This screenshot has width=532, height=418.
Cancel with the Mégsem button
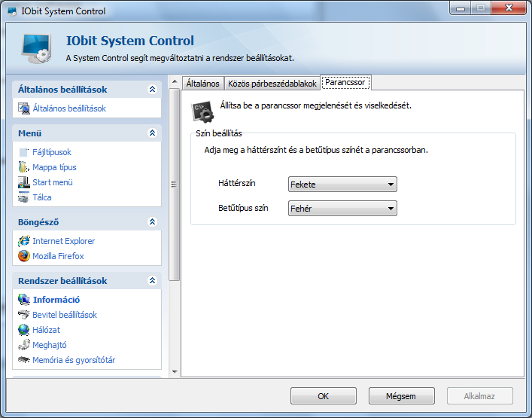point(401,396)
